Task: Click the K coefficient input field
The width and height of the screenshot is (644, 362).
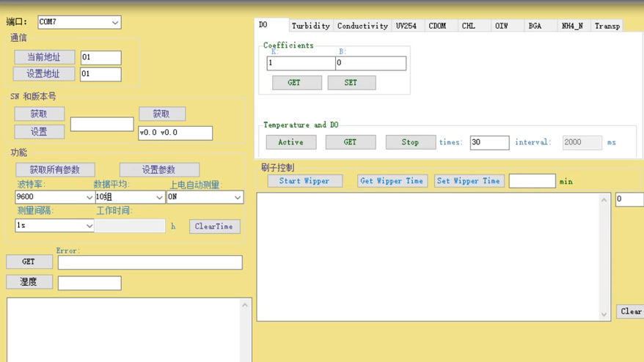Action: coord(301,64)
